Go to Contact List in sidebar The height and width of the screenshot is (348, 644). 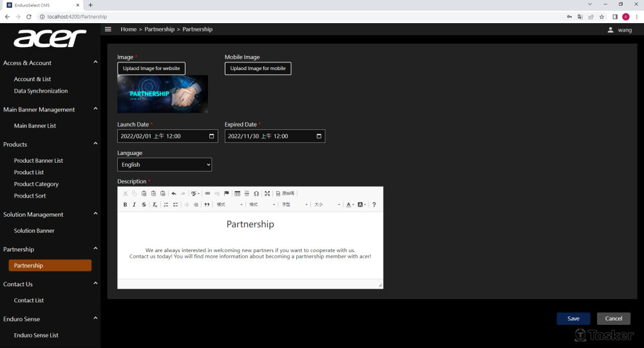point(29,300)
